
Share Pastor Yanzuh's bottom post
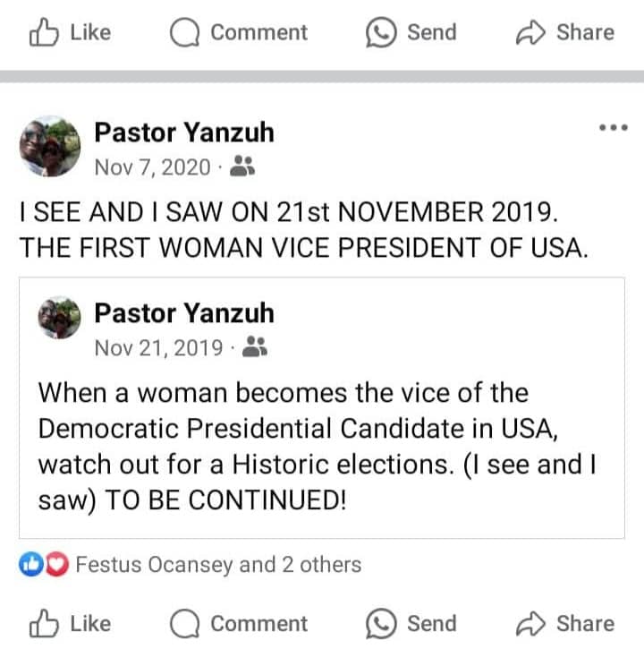point(565,624)
